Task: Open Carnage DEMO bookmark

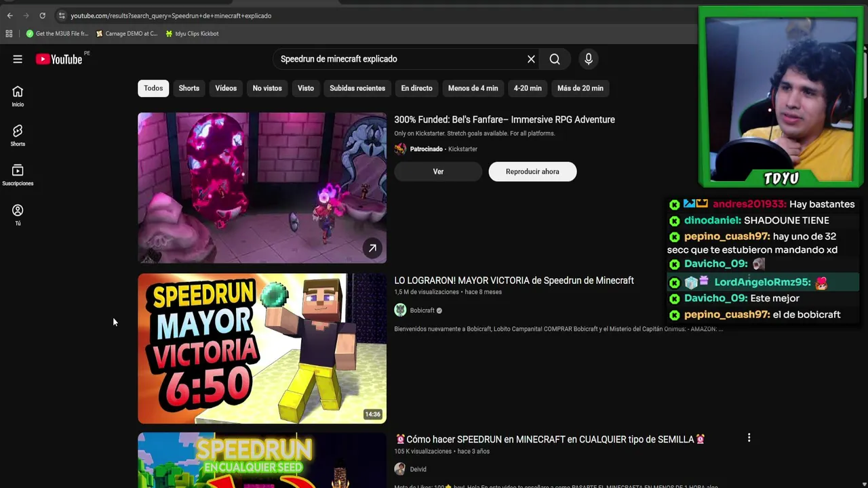Action: tap(126, 33)
